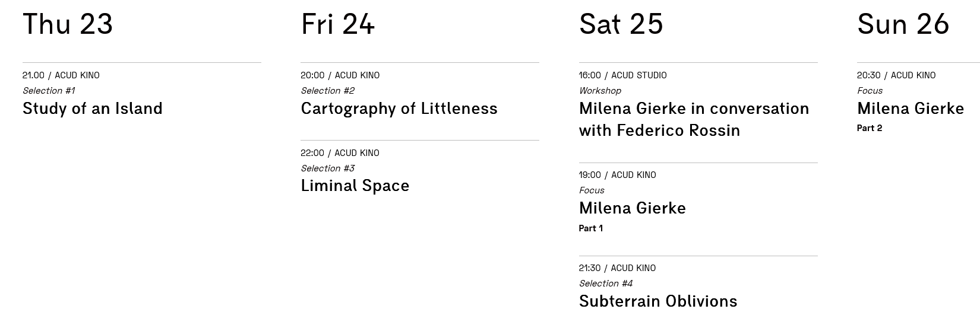Open the "Study of an Island" screening

tap(92, 109)
